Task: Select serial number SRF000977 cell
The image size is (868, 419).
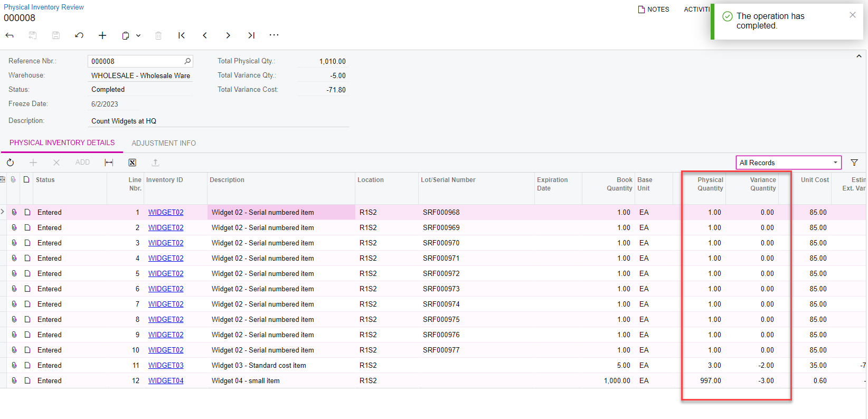Action: coord(476,350)
